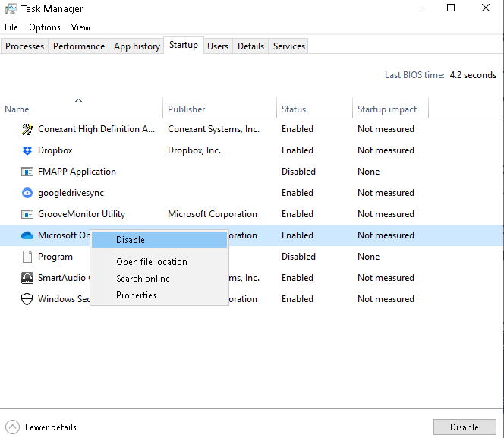Open the Options menu
This screenshot has width=504, height=438.
coord(45,27)
